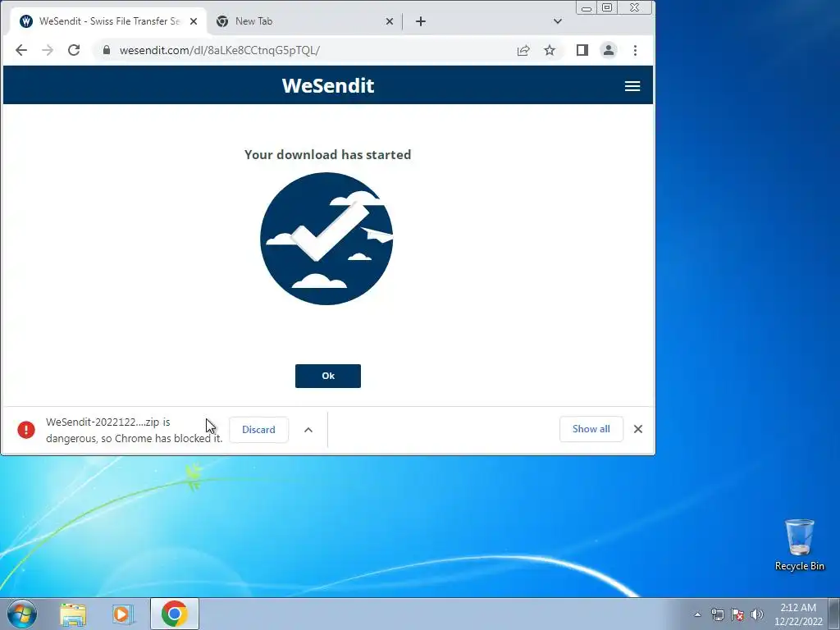Screen dimensions: 840x630
Task: Expand the tab search dropdown arrow
Action: click(558, 21)
